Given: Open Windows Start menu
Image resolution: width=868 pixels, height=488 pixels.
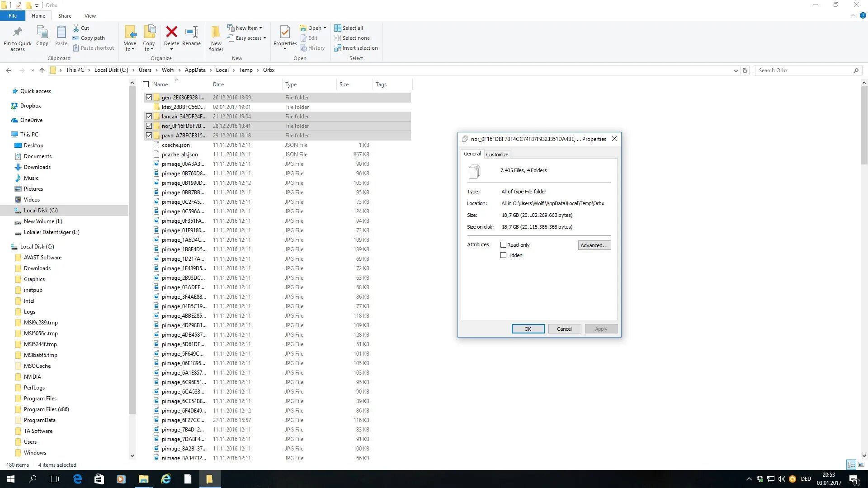Looking at the screenshot, I should pyautogui.click(x=11, y=479).
